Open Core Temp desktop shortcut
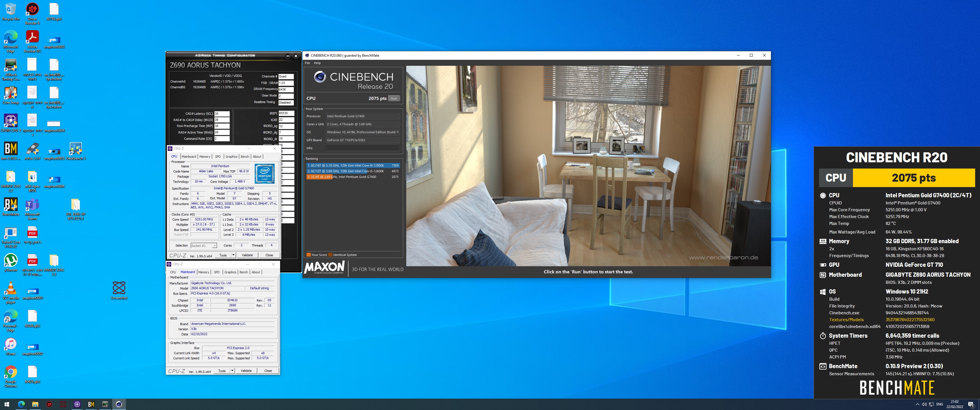Viewport: 980px width, 410px height. [x=11, y=95]
